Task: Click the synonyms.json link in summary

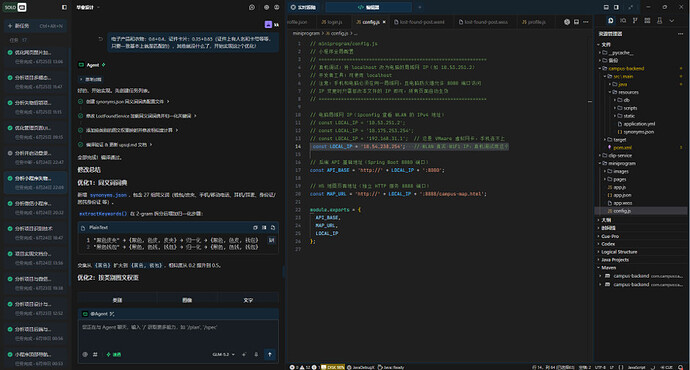Action: tap(108, 195)
